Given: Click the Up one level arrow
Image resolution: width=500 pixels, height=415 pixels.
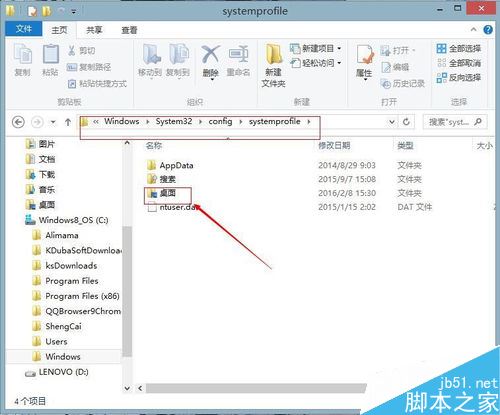Looking at the screenshot, I should pyautogui.click(x=68, y=122).
